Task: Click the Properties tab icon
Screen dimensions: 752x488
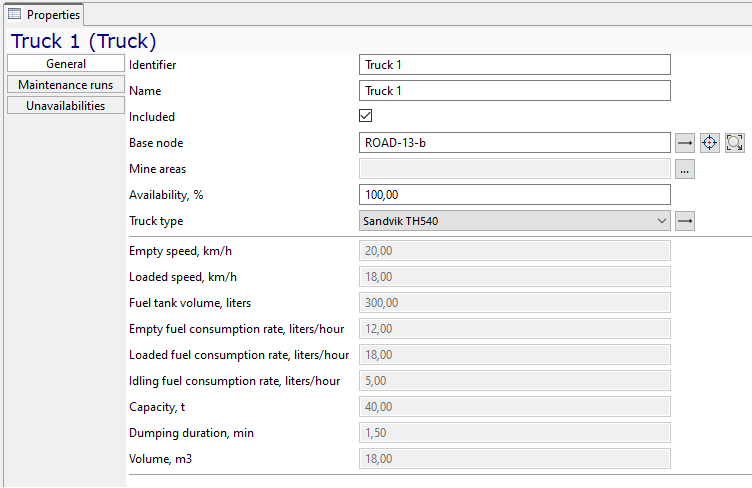Action: pos(15,14)
